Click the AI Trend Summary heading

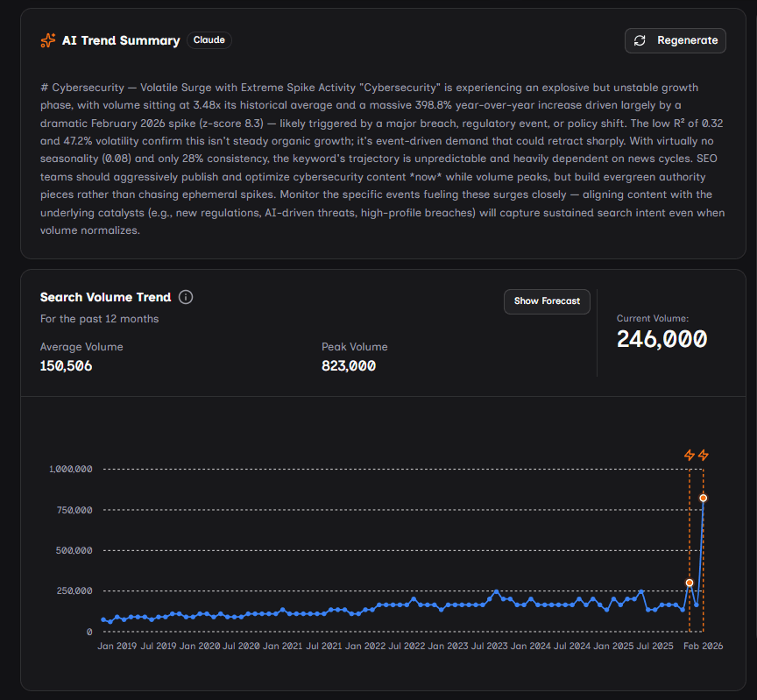121,40
